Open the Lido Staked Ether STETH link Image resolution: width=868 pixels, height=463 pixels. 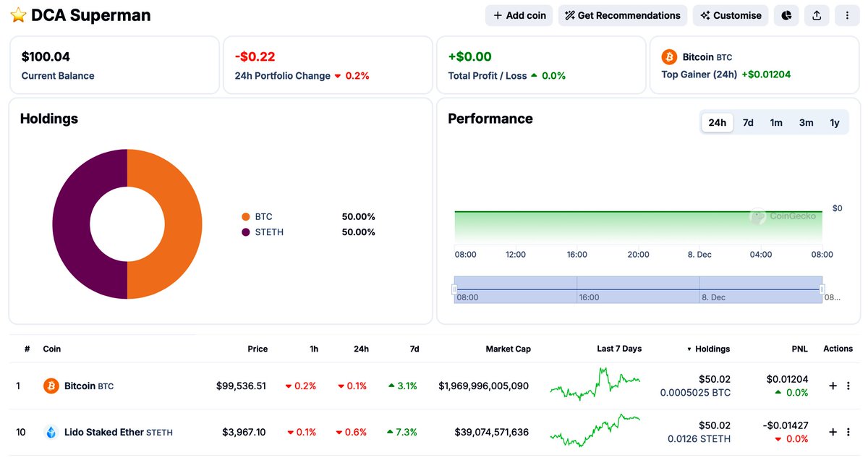click(119, 432)
